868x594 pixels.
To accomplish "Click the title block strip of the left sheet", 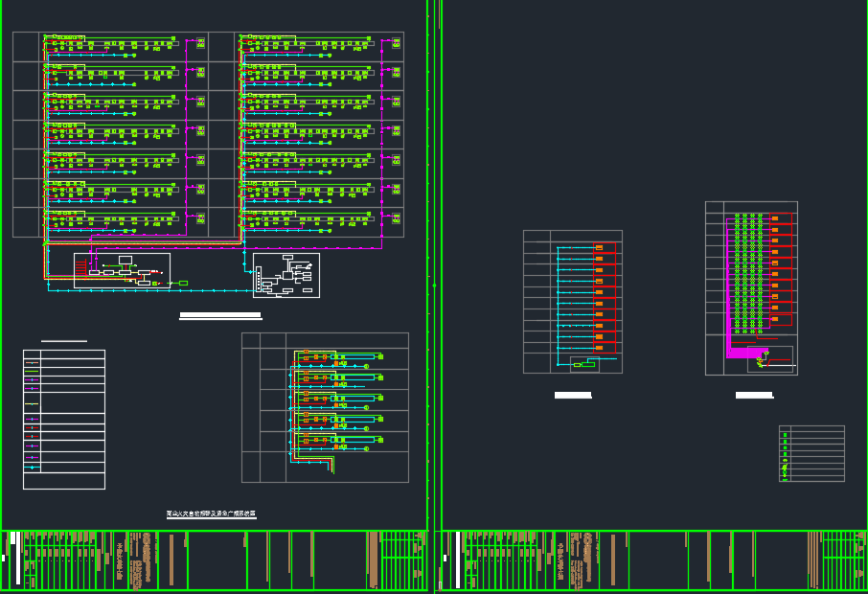I will click(215, 560).
